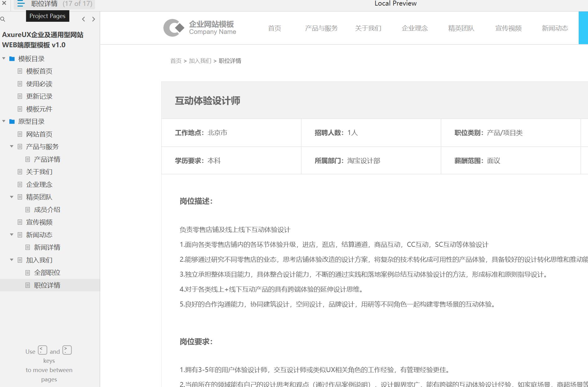Click the page icon beside 成员介绍
This screenshot has height=387, width=588.
pos(28,210)
